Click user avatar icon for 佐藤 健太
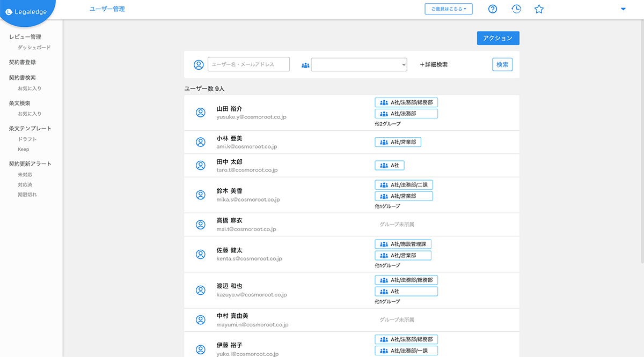The width and height of the screenshot is (644, 357). pyautogui.click(x=200, y=254)
